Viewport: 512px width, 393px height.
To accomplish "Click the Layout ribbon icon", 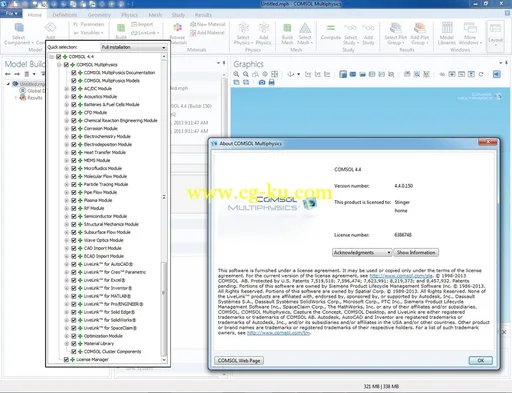I will [x=495, y=29].
